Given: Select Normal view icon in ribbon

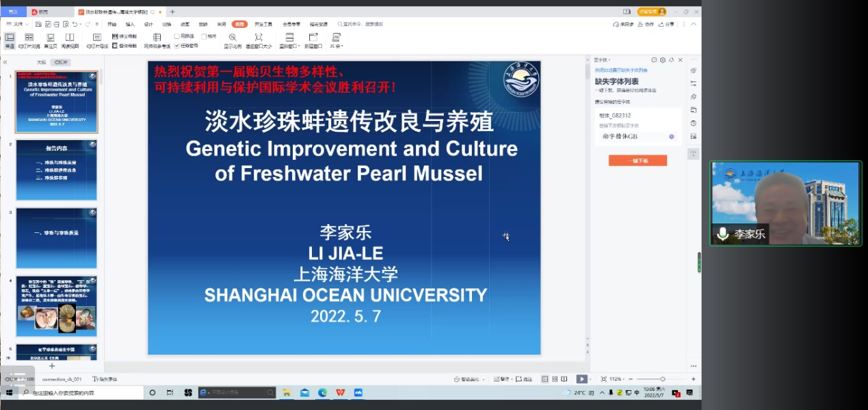Looking at the screenshot, I should point(10,40).
